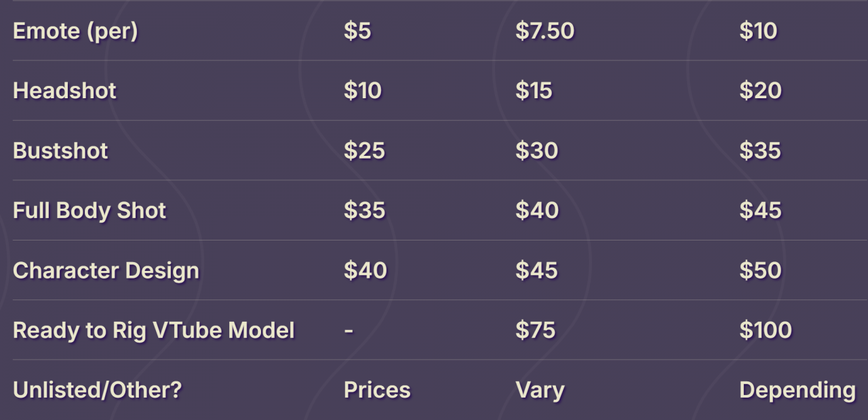Select the Emote (per) row label

point(75,31)
